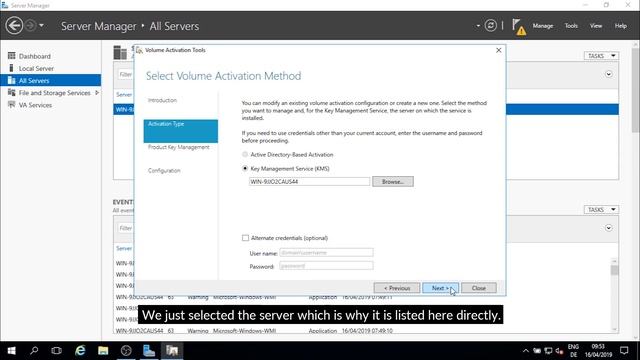Viewport: 640px width, 360px height.
Task: Click the User name field
Action: tap(326, 253)
